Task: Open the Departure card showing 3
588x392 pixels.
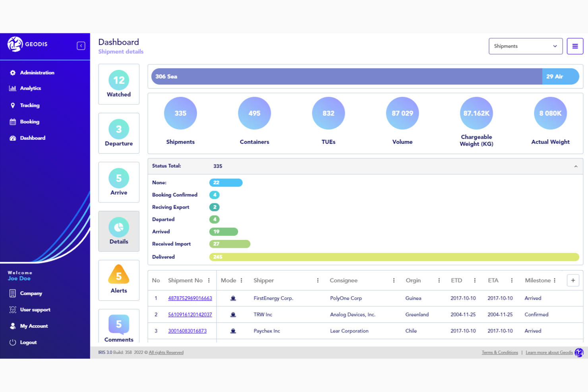Action: tap(119, 133)
